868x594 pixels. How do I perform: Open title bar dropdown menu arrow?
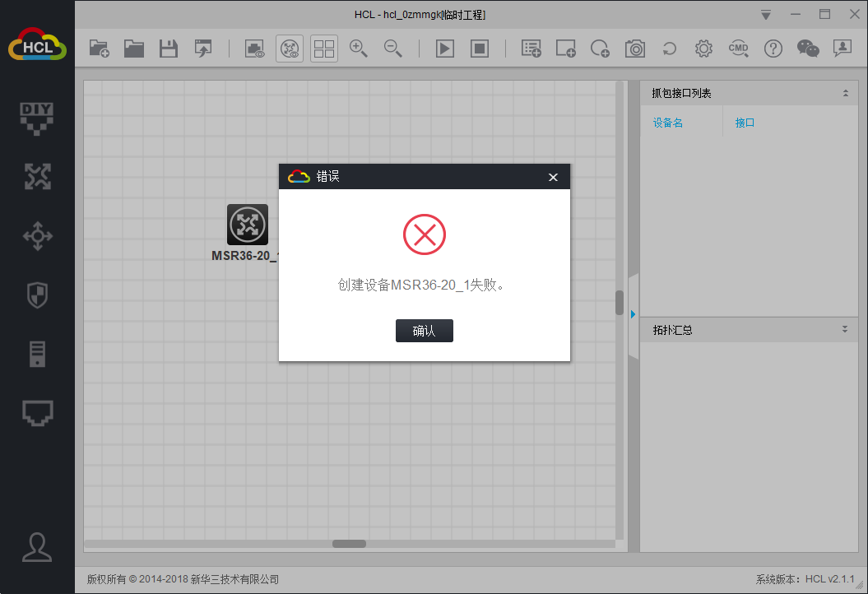pyautogui.click(x=766, y=15)
